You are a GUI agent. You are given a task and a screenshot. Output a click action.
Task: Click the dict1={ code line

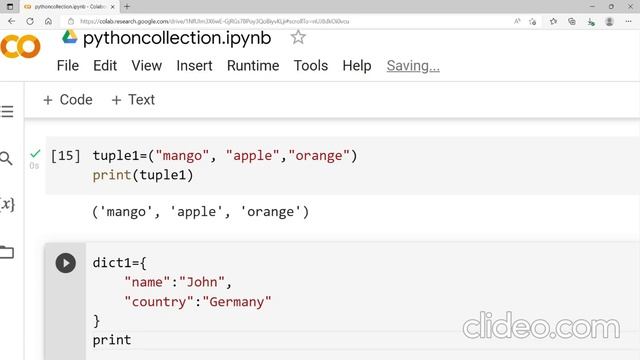point(119,262)
